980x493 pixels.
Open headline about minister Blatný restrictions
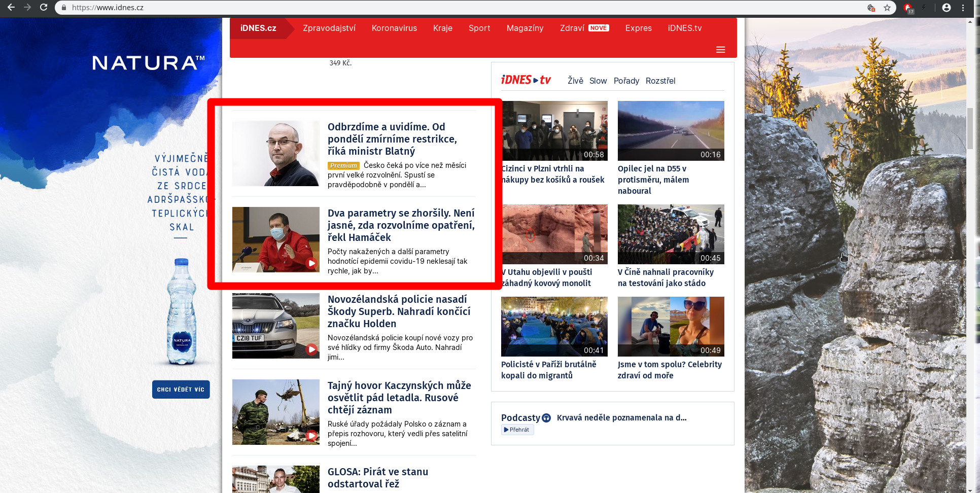click(392, 139)
